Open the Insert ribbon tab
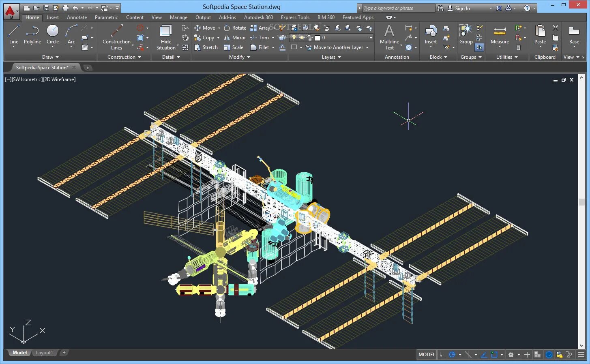 click(x=53, y=17)
